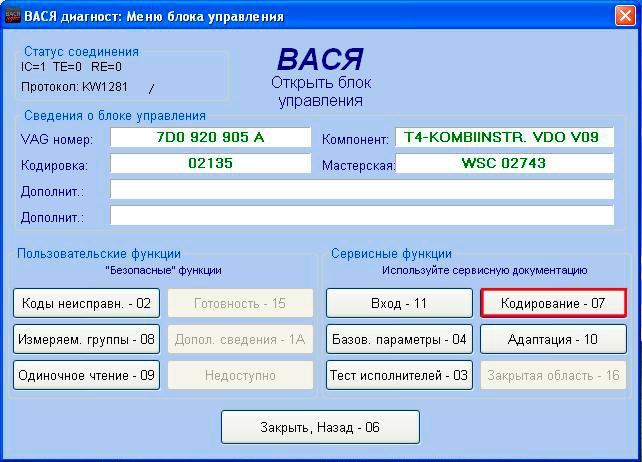Viewport: 642px width, 462px height.
Task: Click the ВАСЯ app icon in title bar
Action: pos(12,16)
